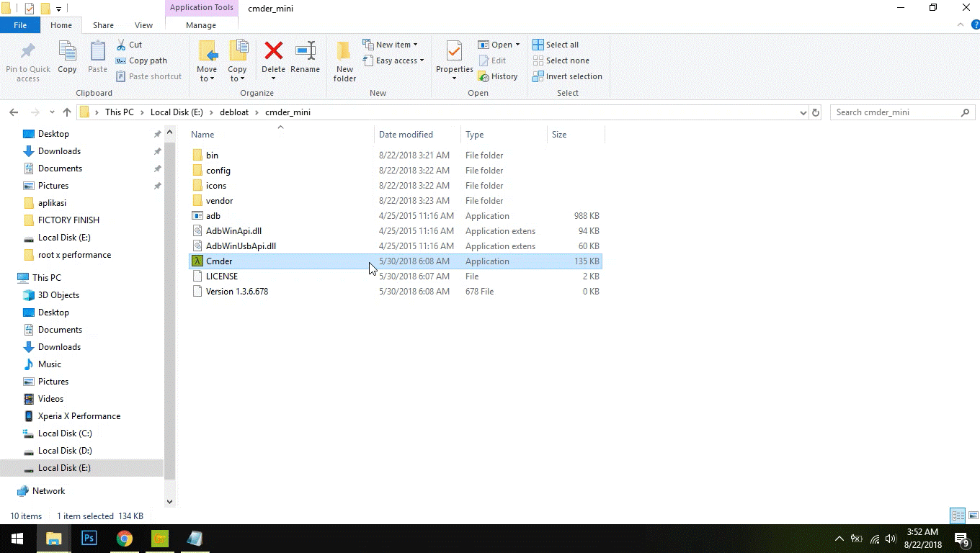Select the config folder
Screen dimensions: 980x553
(x=395, y=171)
